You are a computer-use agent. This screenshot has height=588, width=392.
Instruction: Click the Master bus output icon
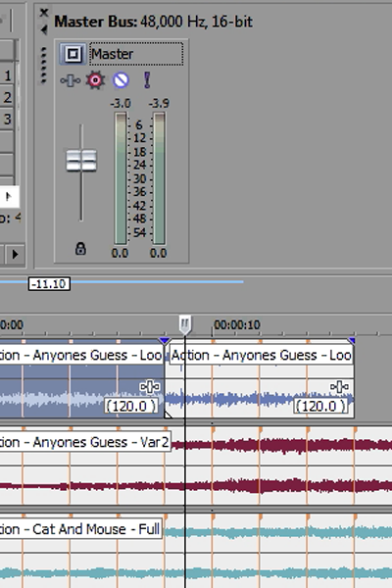73,54
